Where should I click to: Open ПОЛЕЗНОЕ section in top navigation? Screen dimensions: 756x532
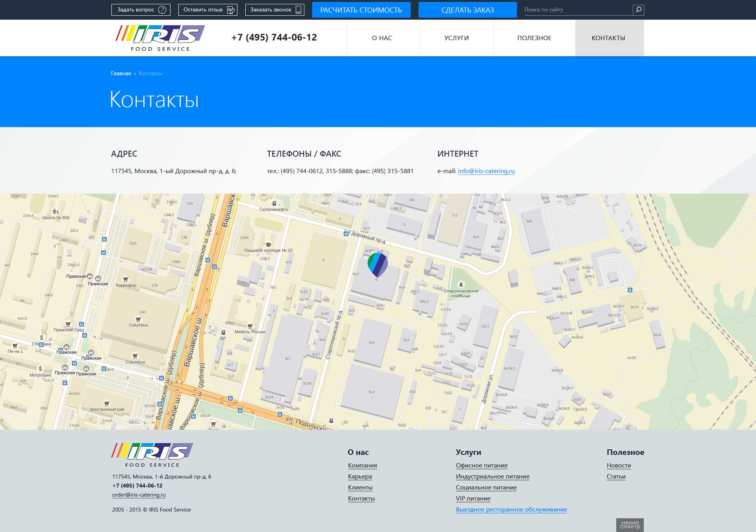point(534,38)
